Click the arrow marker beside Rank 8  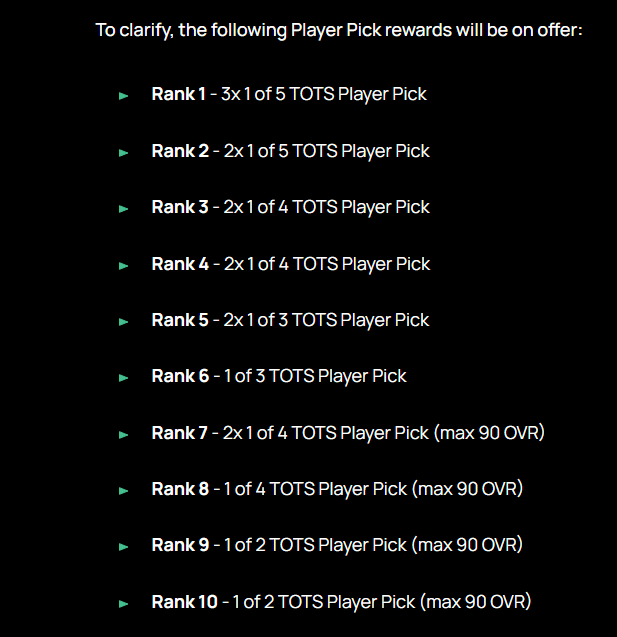tap(124, 490)
